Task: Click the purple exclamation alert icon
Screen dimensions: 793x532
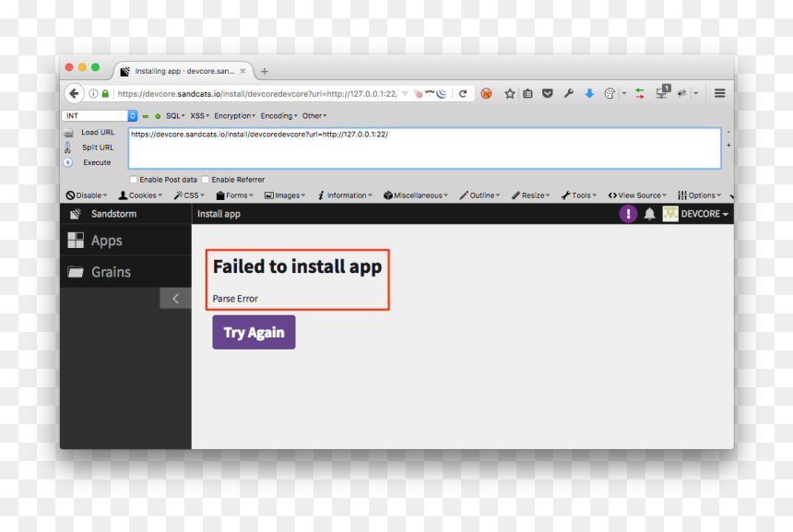Action: point(628,214)
